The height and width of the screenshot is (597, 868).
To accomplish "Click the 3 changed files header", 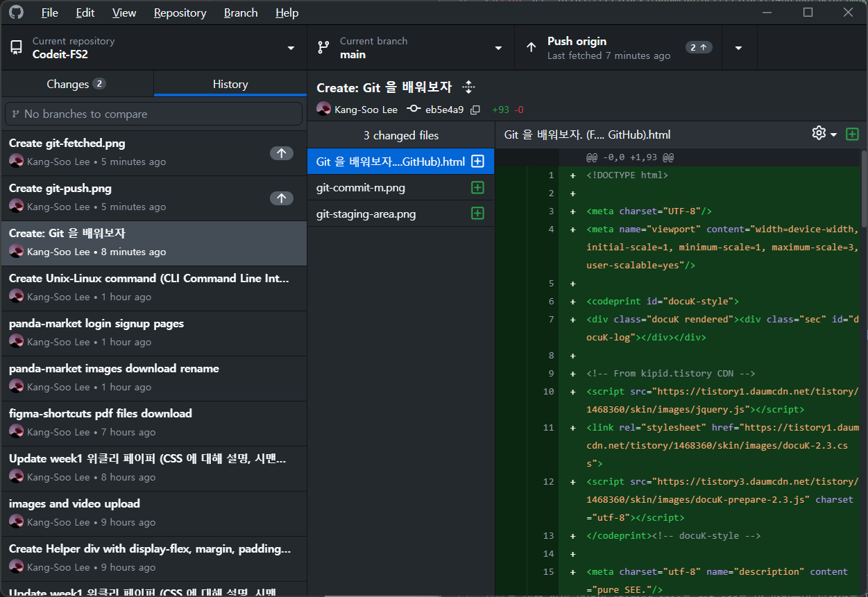I will pyautogui.click(x=400, y=135).
